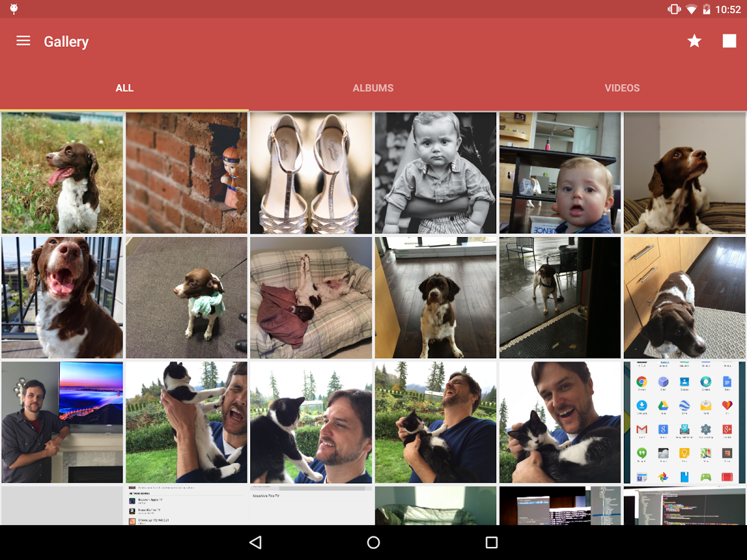
Task: Open the dog in grass photo
Action: pyautogui.click(x=62, y=173)
